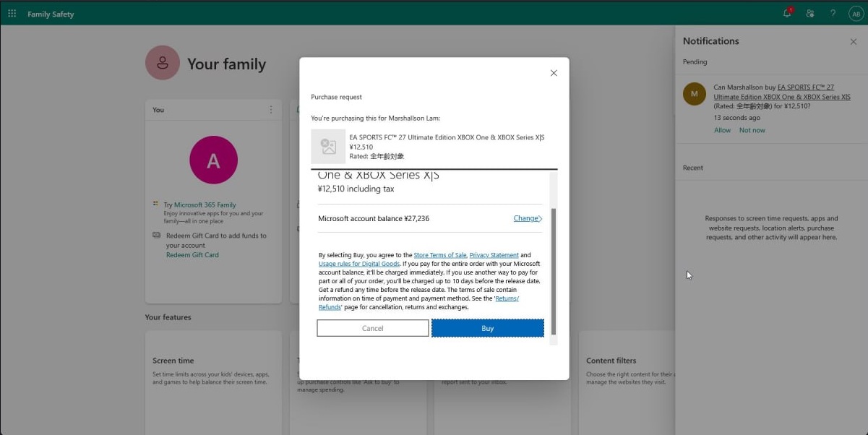Open the Screen time feature card
Image resolution: width=868 pixels, height=435 pixels.
[213, 382]
